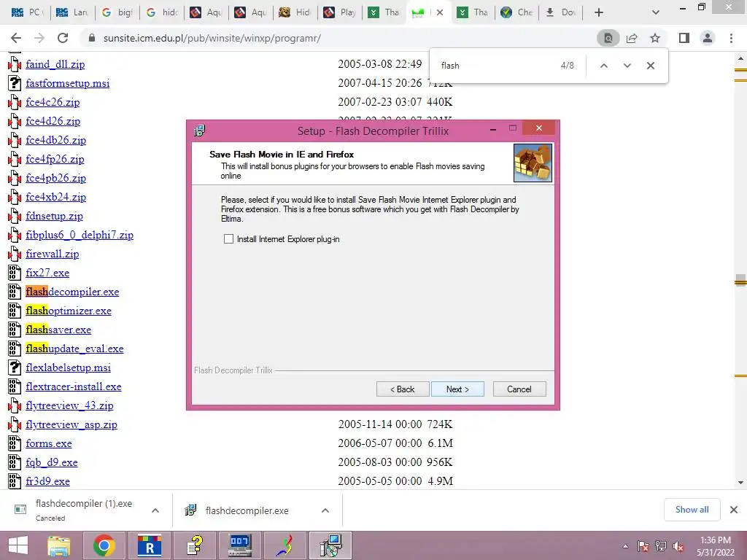
Task: Cancel the Flash Decompiler setup
Action: (519, 389)
